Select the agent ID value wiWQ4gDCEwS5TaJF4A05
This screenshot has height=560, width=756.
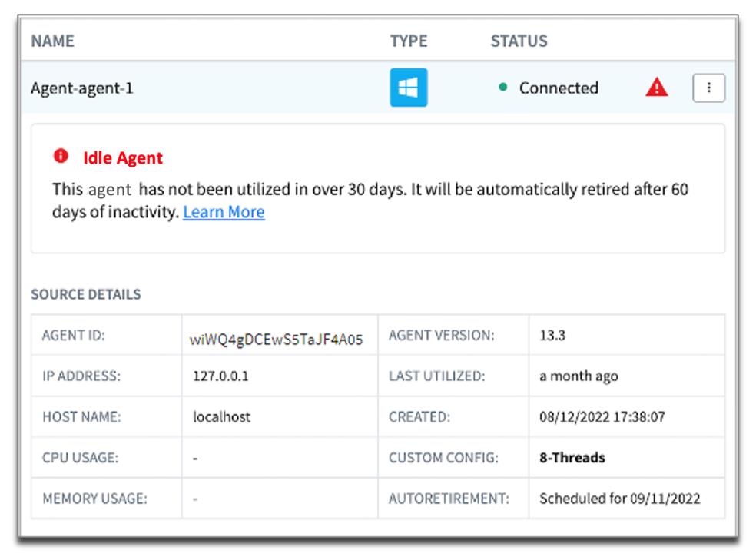click(276, 340)
